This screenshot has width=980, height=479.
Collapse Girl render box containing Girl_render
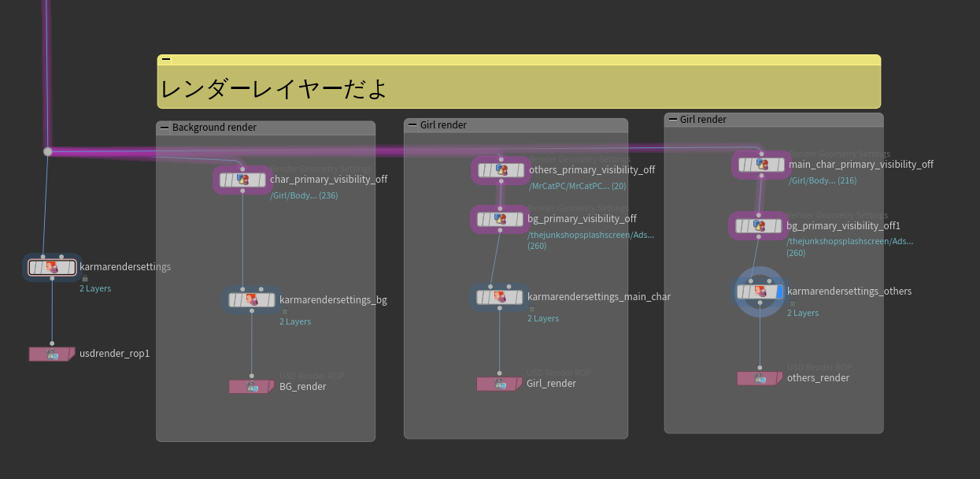pos(412,125)
